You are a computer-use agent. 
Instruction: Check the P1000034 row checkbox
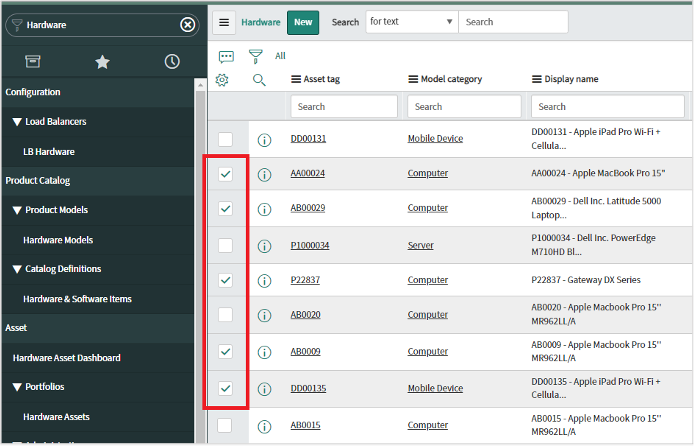[225, 245]
